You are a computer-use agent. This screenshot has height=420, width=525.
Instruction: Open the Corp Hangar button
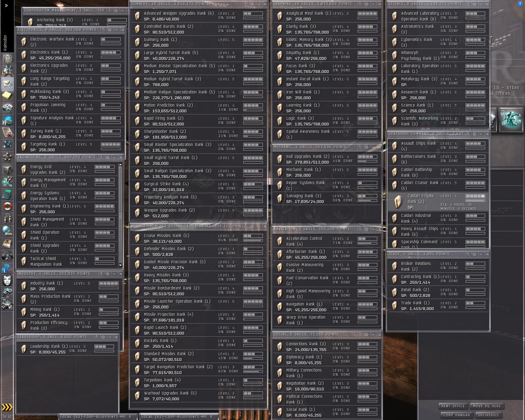click(x=457, y=415)
